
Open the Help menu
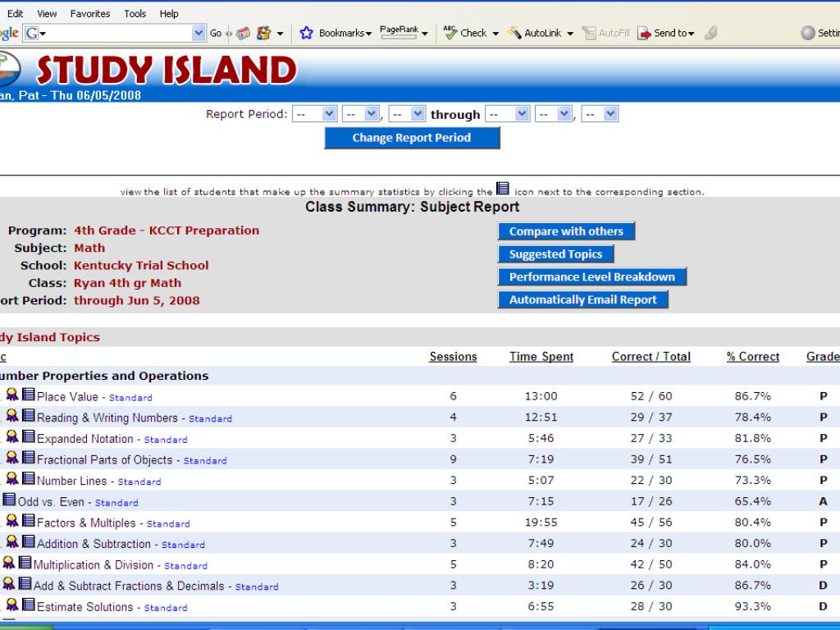pyautogui.click(x=169, y=14)
